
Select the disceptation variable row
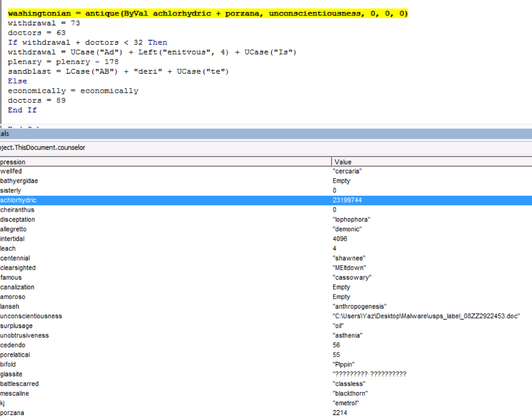(x=266, y=219)
